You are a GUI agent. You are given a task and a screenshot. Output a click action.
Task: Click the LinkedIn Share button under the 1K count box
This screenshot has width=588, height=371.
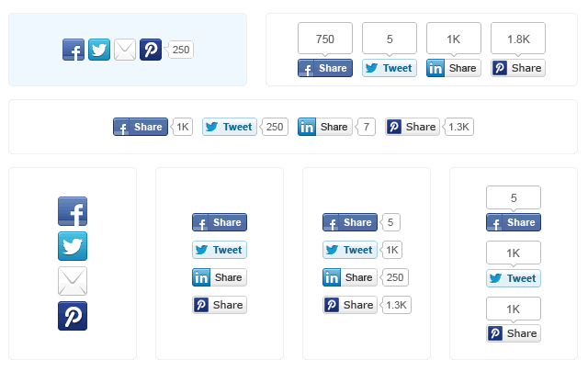tap(454, 68)
